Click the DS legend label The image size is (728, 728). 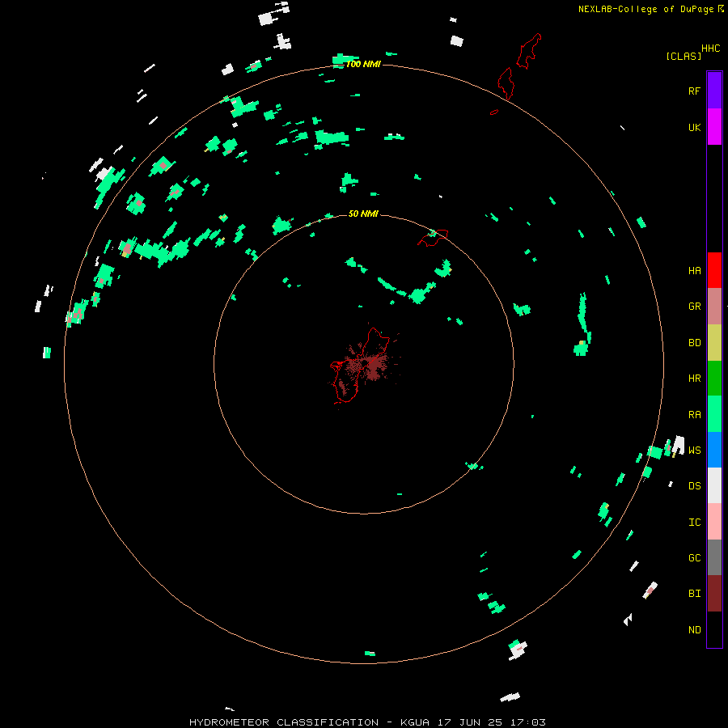click(x=694, y=485)
